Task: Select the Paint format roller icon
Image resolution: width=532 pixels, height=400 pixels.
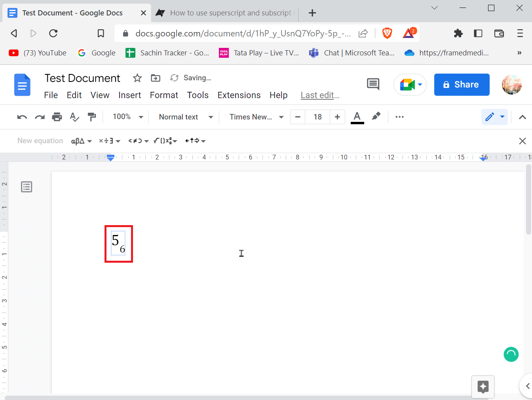Action: click(92, 117)
